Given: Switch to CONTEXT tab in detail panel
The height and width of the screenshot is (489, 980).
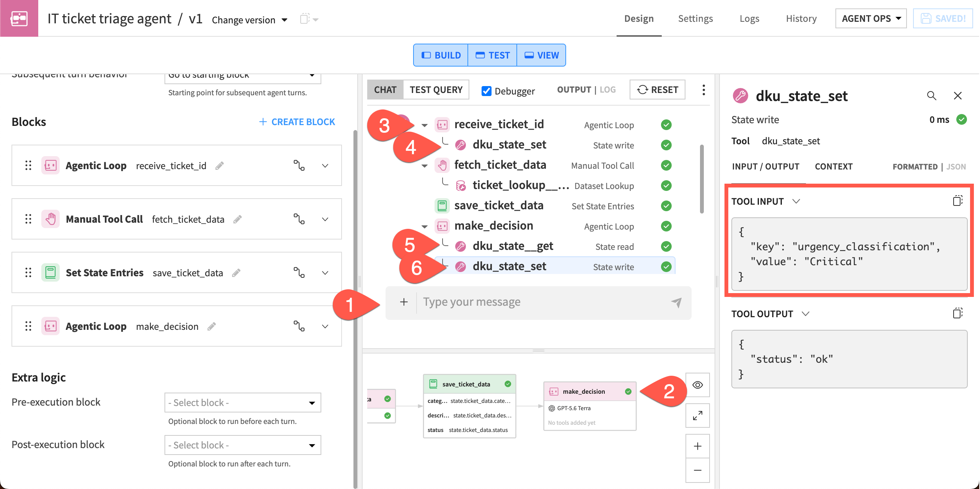Looking at the screenshot, I should [833, 166].
